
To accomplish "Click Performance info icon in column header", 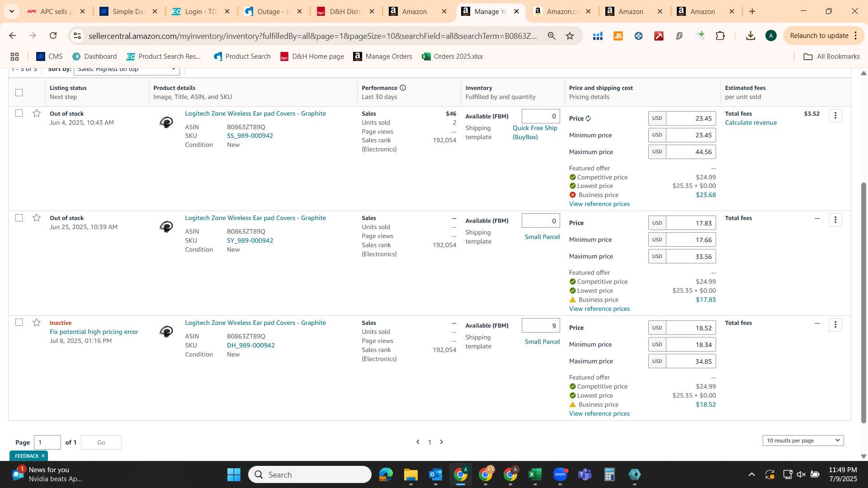I will 402,88.
